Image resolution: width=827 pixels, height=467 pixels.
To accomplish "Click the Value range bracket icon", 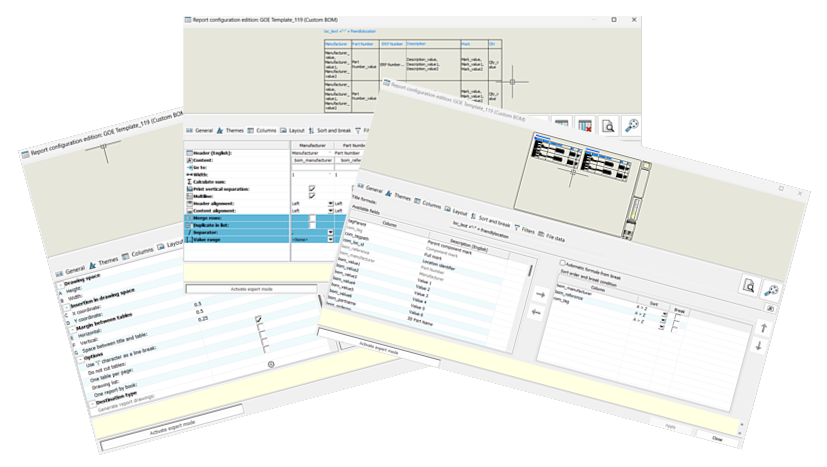I will click(x=189, y=240).
